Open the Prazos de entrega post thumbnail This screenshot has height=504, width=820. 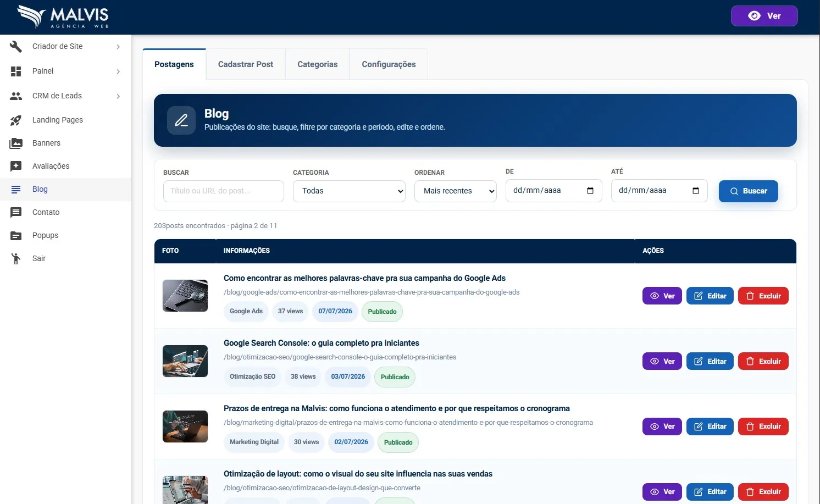(x=185, y=427)
